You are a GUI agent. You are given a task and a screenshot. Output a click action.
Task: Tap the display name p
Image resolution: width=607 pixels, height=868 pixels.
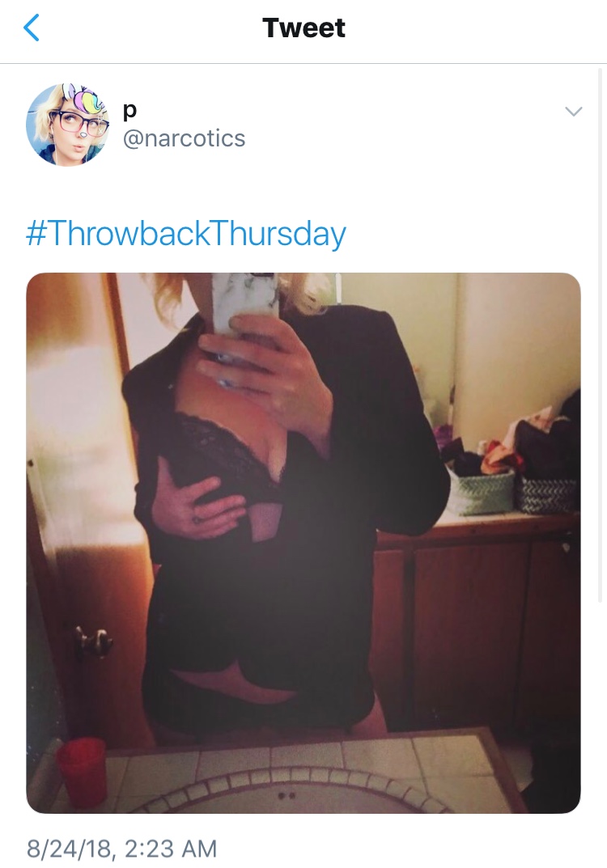(129, 111)
